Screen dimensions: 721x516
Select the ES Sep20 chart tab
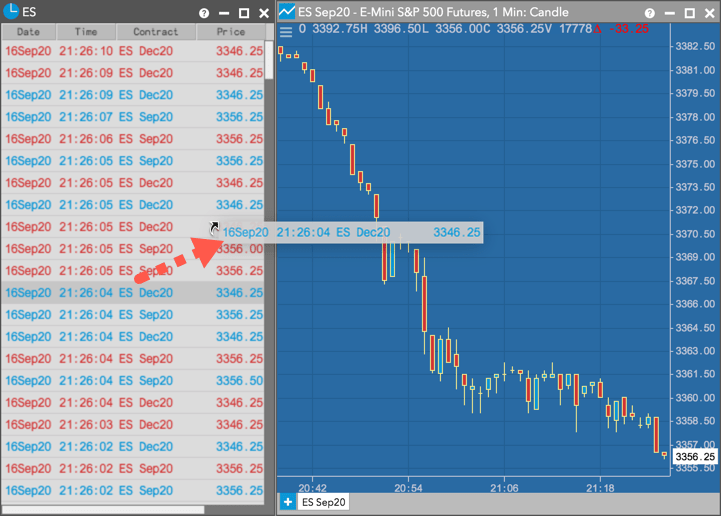324,502
